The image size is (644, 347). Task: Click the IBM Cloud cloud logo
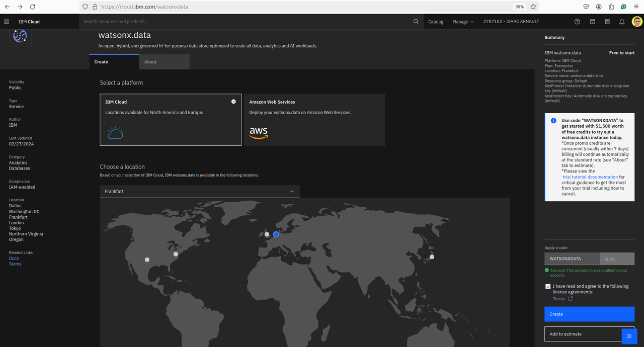(115, 133)
